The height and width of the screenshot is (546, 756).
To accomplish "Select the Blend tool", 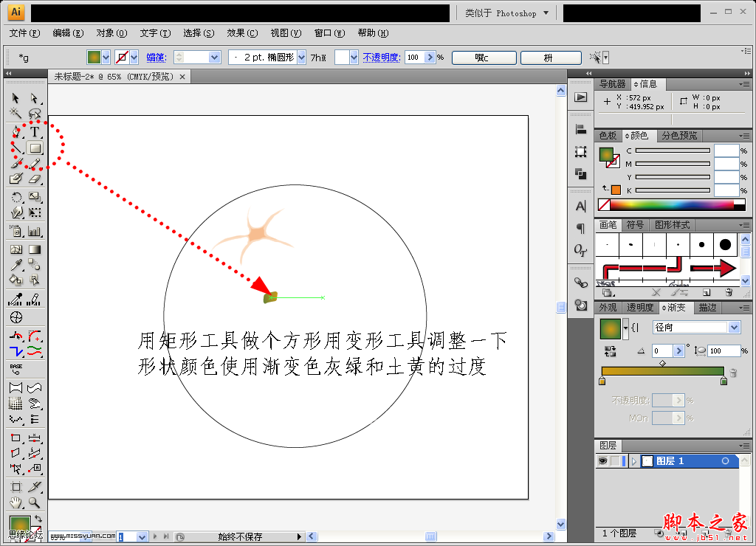I will (34, 265).
